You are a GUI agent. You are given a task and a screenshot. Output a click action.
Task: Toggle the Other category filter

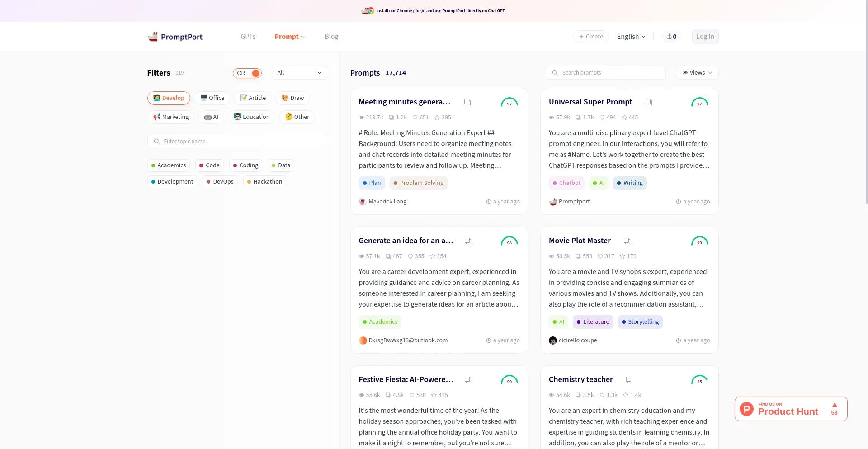297,117
